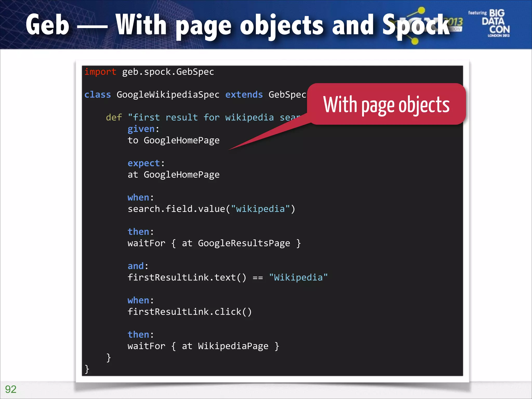This screenshot has width=532, height=399.
Task: Click the 'then:' label above WikipediaPage
Action: coord(141,335)
